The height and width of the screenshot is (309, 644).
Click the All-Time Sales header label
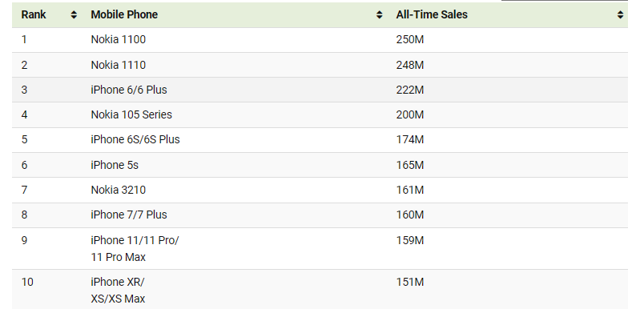click(432, 14)
